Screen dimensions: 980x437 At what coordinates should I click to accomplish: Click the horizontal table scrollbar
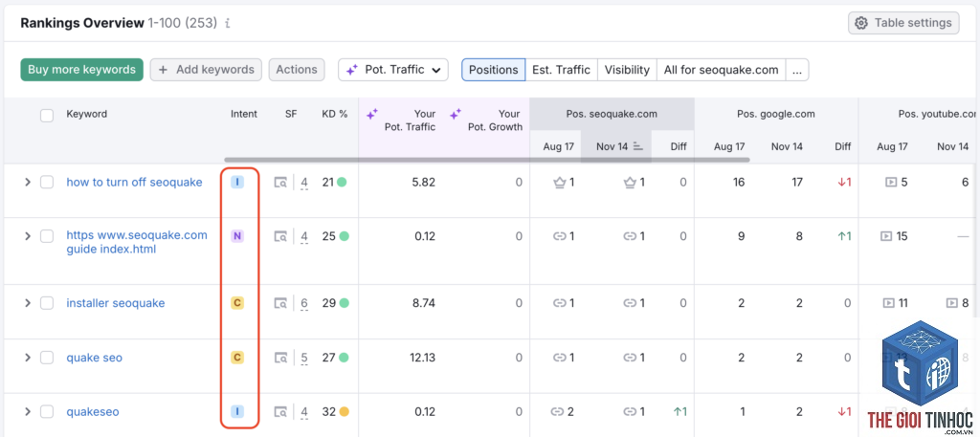(x=487, y=160)
